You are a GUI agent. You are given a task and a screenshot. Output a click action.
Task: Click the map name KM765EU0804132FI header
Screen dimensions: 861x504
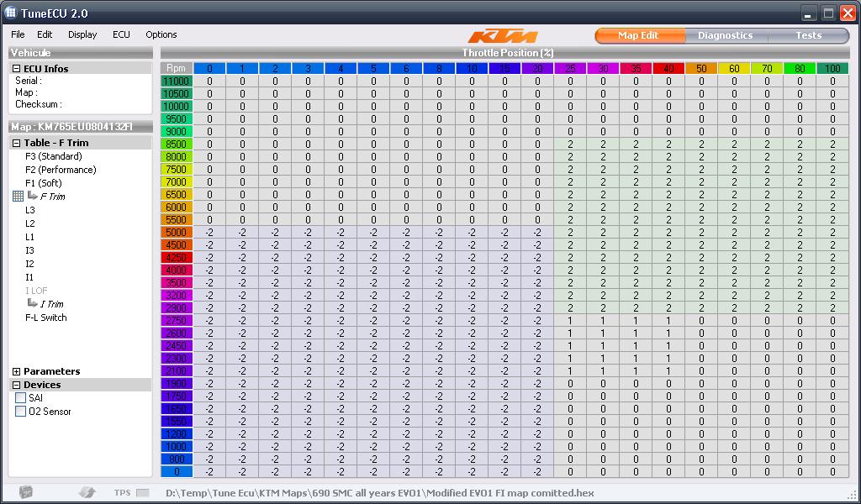81,127
